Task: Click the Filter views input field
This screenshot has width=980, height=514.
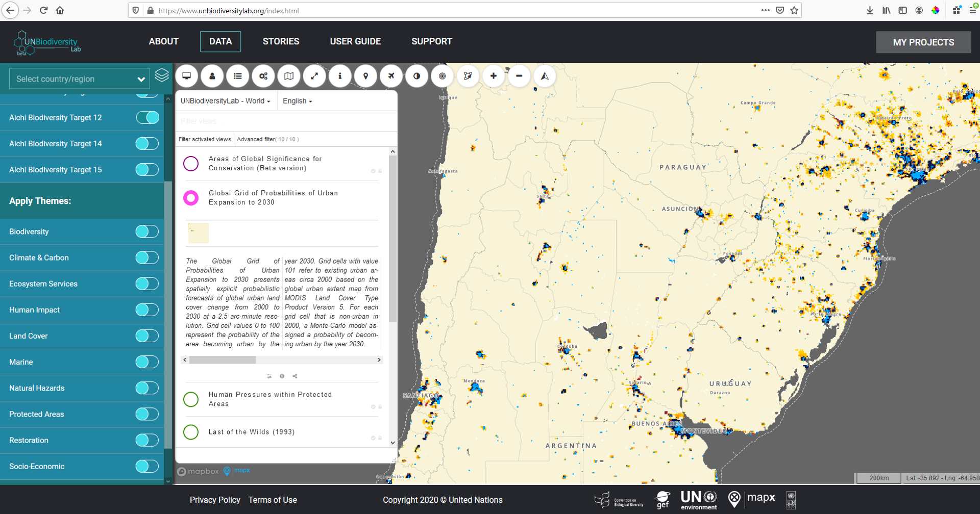Action: pos(286,121)
